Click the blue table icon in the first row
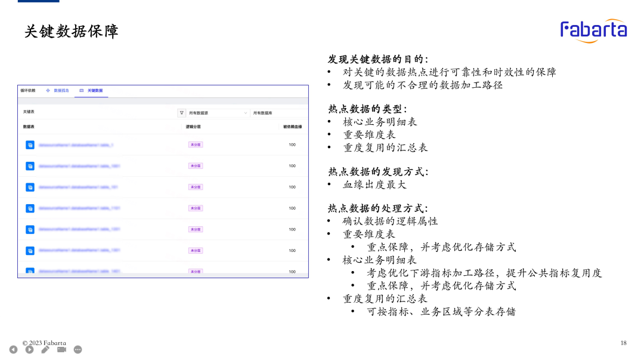Screen dimensions: 644x363 click(30, 144)
